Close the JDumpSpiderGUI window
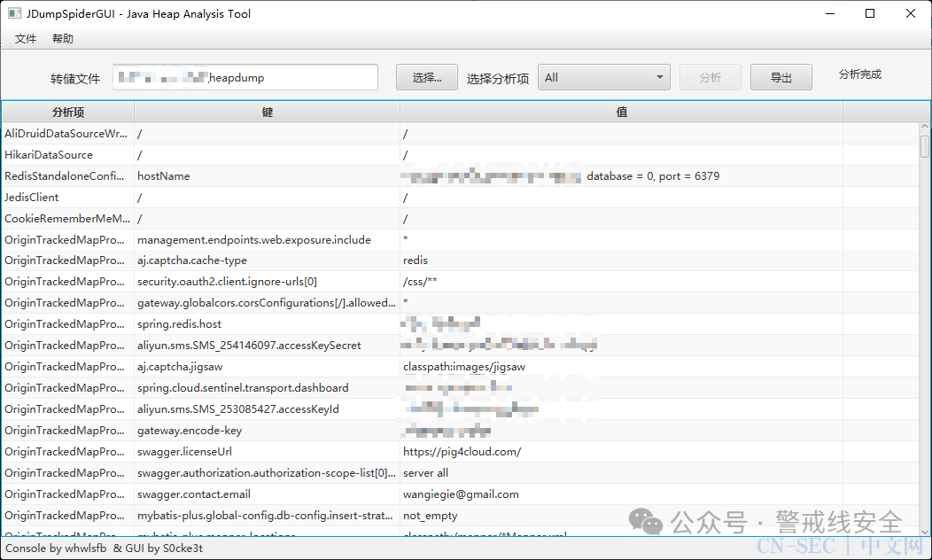 pyautogui.click(x=911, y=13)
